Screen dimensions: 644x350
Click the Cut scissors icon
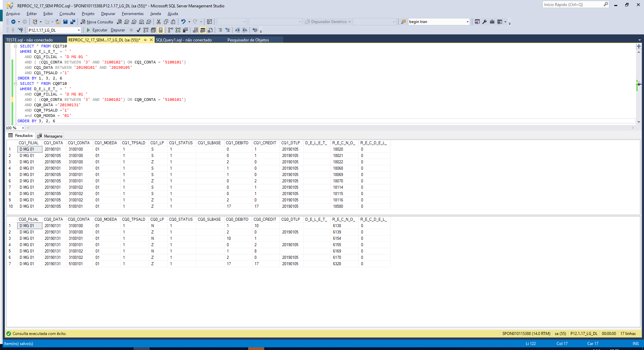point(159,22)
